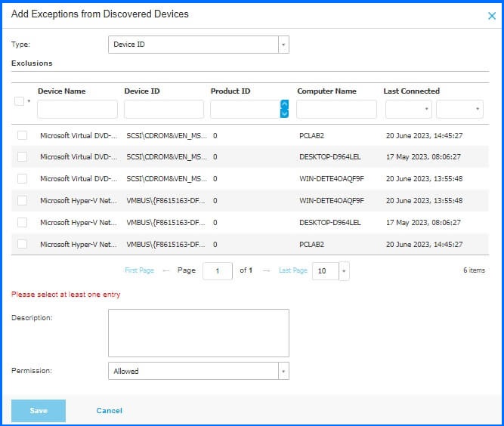
Task: Check the Virtual DVD row for PCLAB2
Action: [x=22, y=135]
